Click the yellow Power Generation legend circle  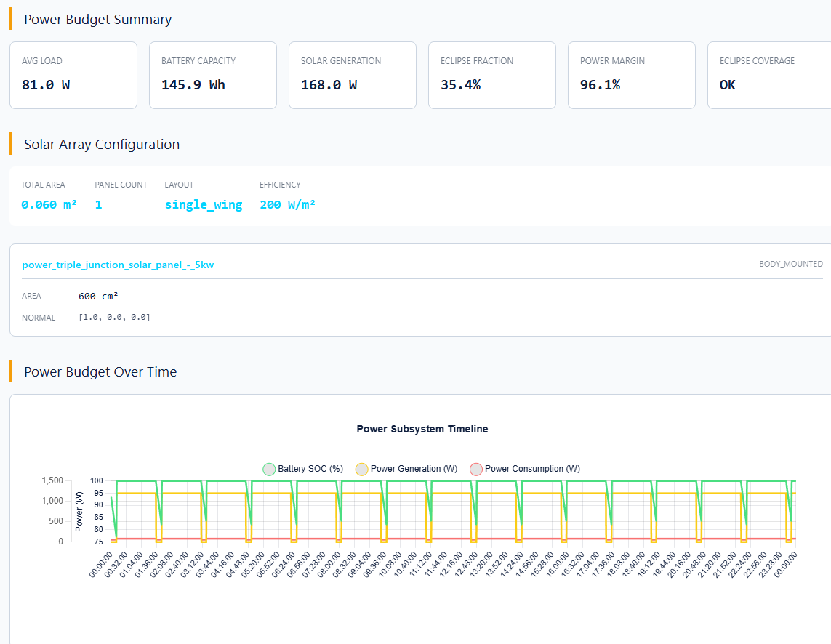tap(362, 469)
